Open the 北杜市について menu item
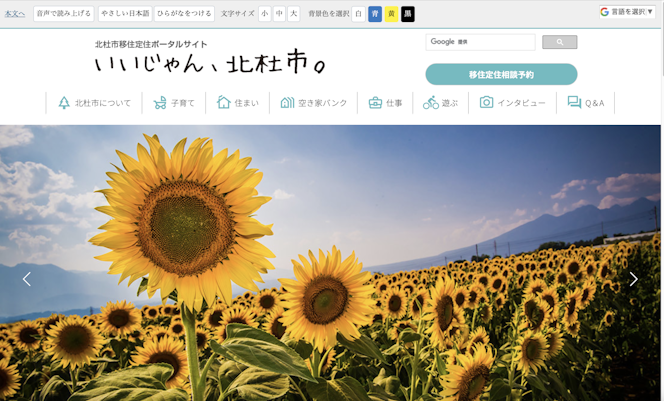Screen dimensions: 664x401 [x=94, y=103]
